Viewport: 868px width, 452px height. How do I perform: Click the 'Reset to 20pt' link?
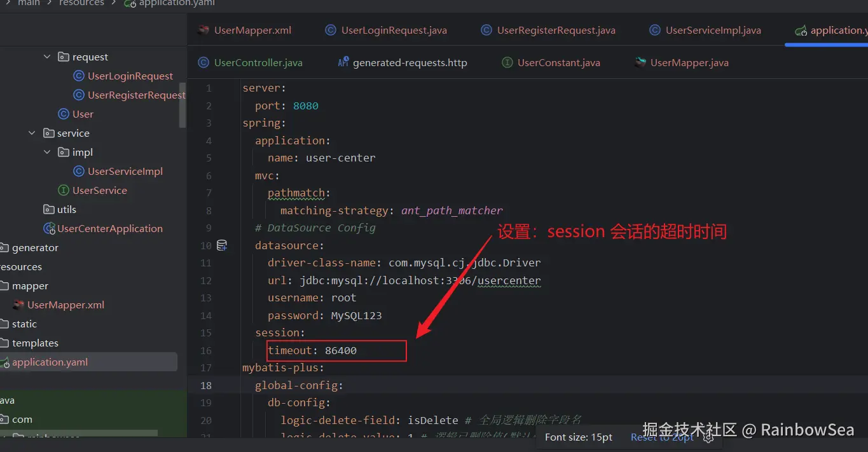point(662,437)
